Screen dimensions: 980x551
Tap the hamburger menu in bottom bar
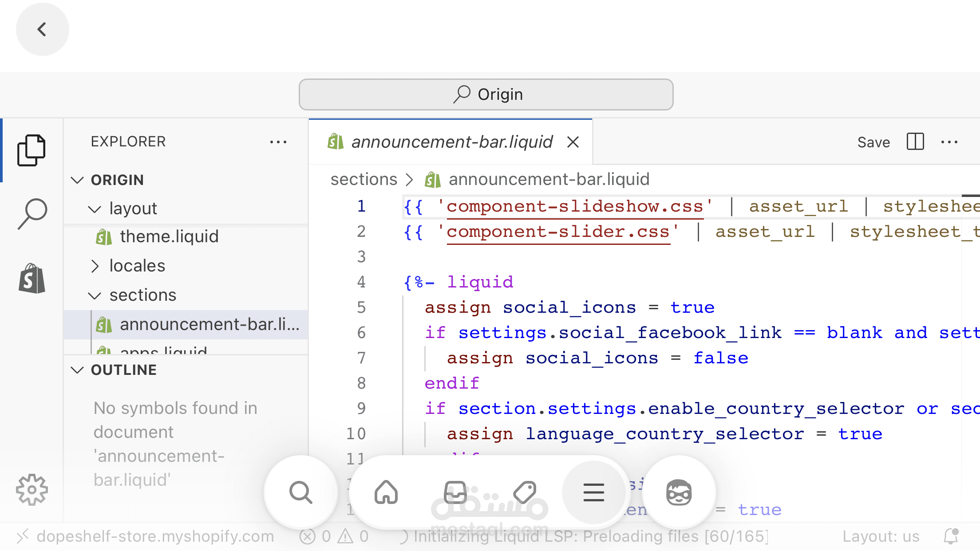point(593,492)
